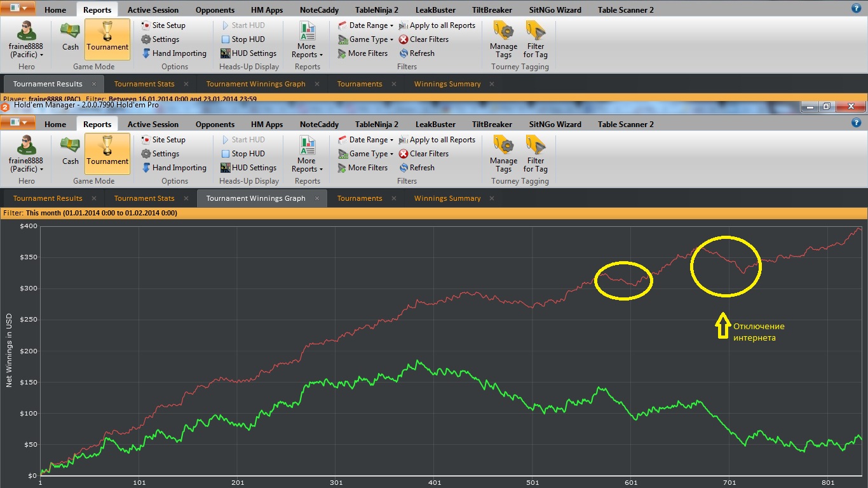Screen dimensions: 868x488
Task: Open the Settings gear in the front window
Action: (160, 154)
